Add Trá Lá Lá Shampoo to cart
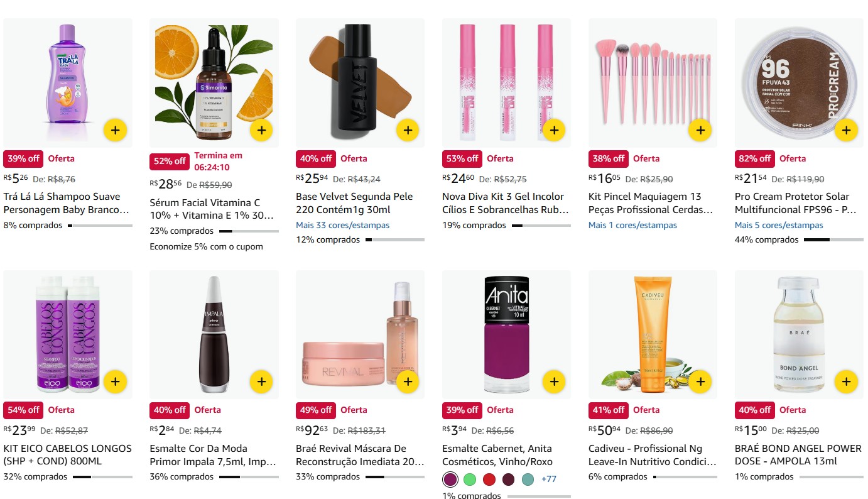The image size is (868, 499). click(115, 131)
